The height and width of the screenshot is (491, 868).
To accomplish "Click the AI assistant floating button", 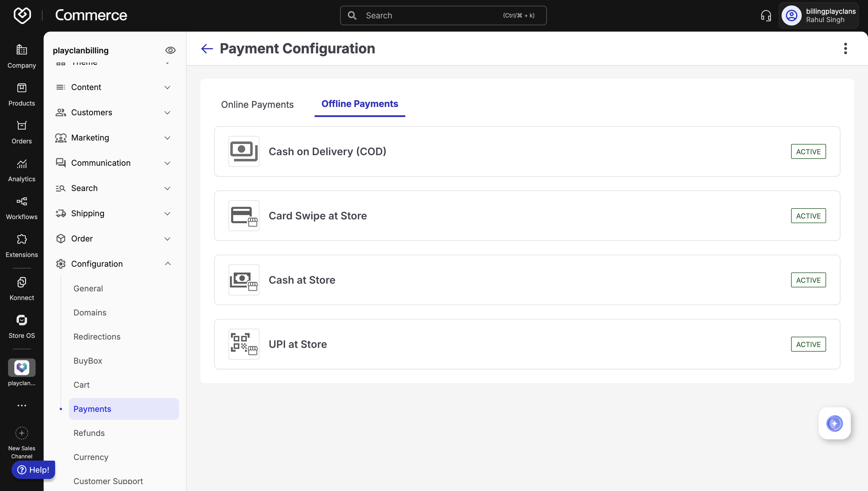I will click(834, 423).
